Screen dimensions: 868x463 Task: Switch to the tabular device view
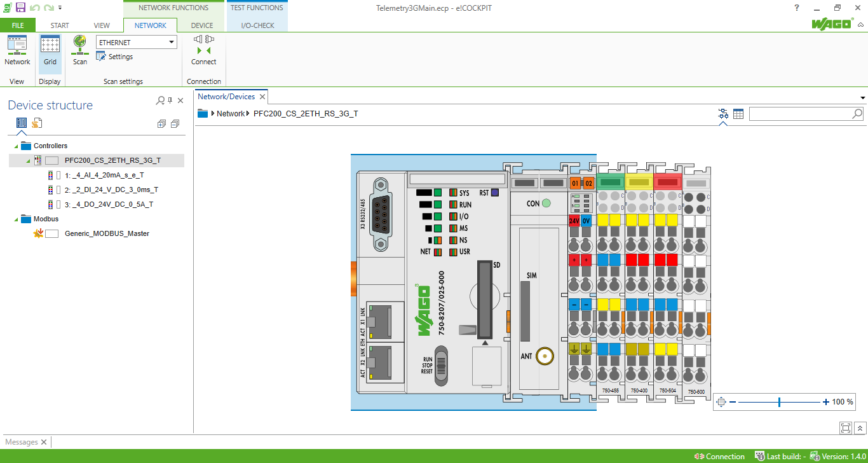click(x=738, y=114)
